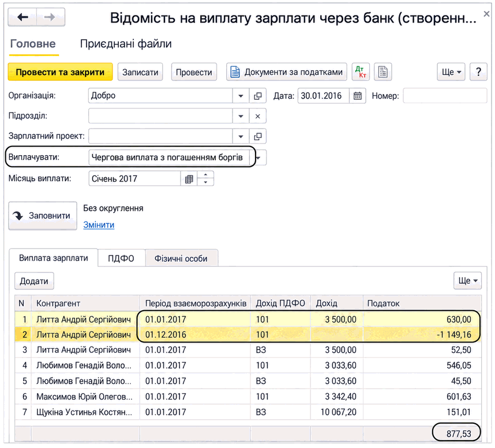This screenshot has width=495, height=448.
Task: Select the tax cell -1 149,16
Action: tap(422, 335)
